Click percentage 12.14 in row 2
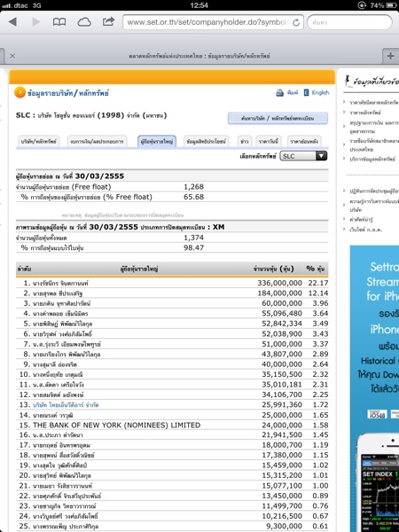 tap(318, 293)
